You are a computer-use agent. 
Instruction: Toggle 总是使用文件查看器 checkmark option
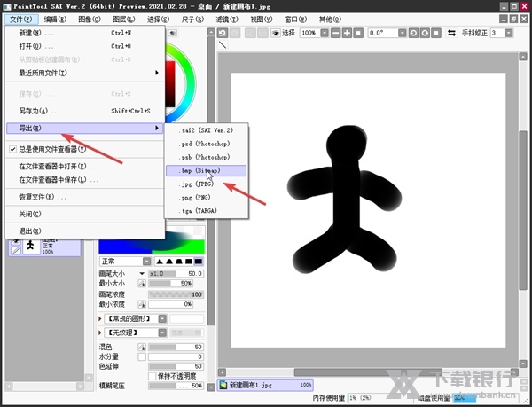pyautogui.click(x=12, y=150)
